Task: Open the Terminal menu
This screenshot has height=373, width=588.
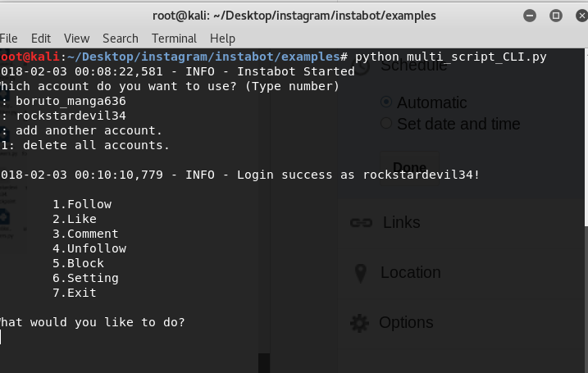Action: (174, 39)
